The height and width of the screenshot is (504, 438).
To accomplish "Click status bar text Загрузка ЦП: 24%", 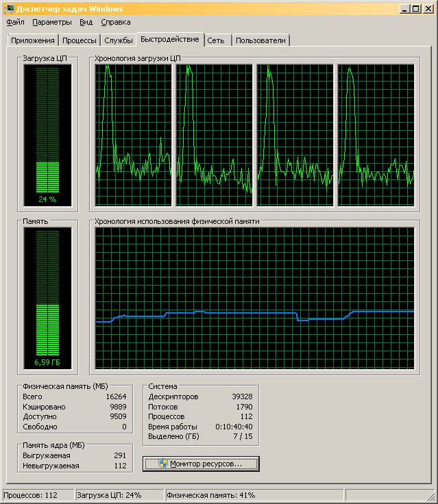I will pyautogui.click(x=109, y=495).
